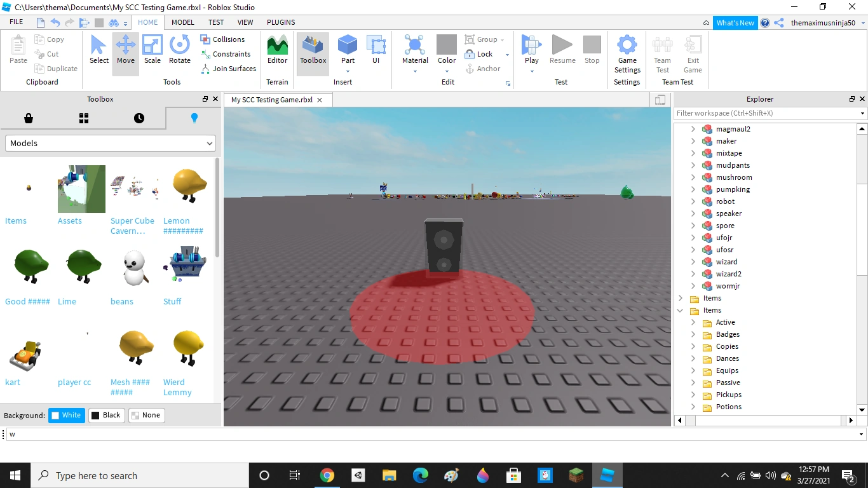Expand the Active folder in Explorer
The width and height of the screenshot is (868, 488).
(693, 322)
